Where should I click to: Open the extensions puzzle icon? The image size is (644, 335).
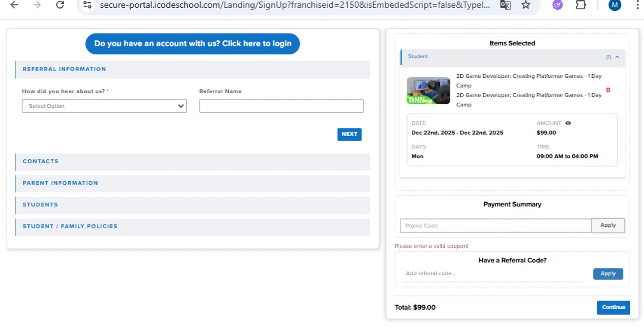pos(580,5)
